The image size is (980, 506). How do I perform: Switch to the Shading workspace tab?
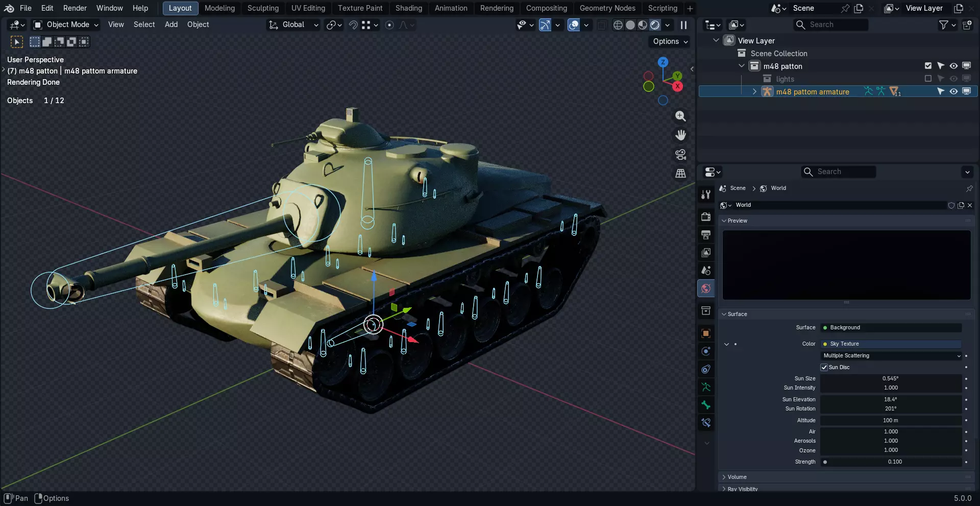[x=409, y=8]
